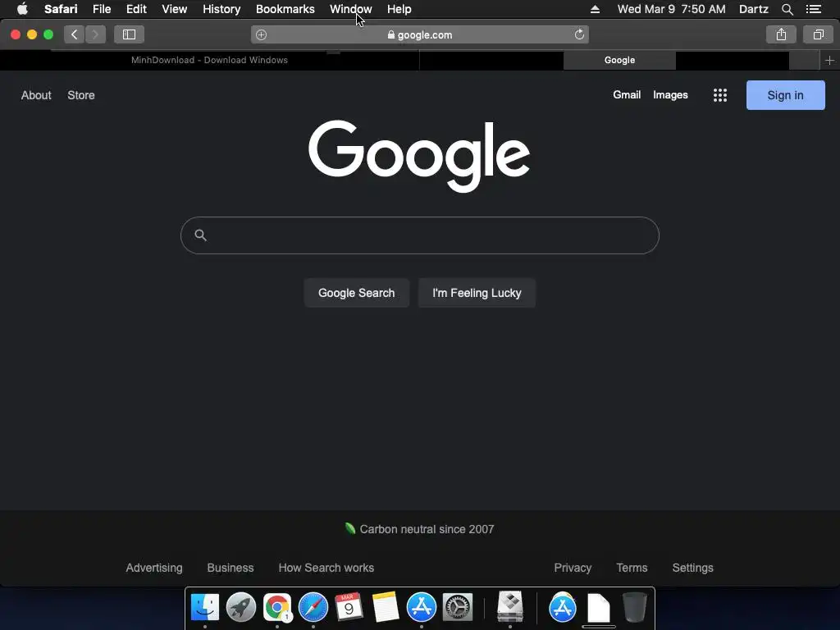Open the Safari menu

61,9
